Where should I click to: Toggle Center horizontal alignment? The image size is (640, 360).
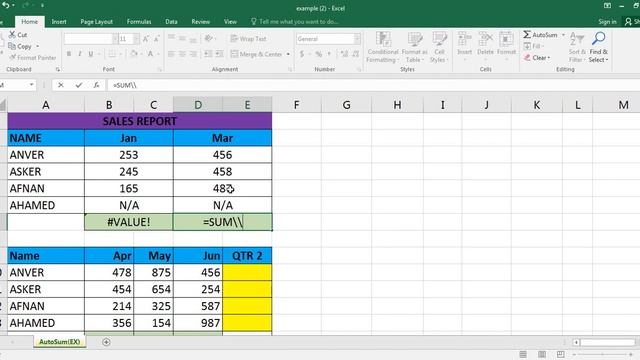pyautogui.click(x=182, y=54)
